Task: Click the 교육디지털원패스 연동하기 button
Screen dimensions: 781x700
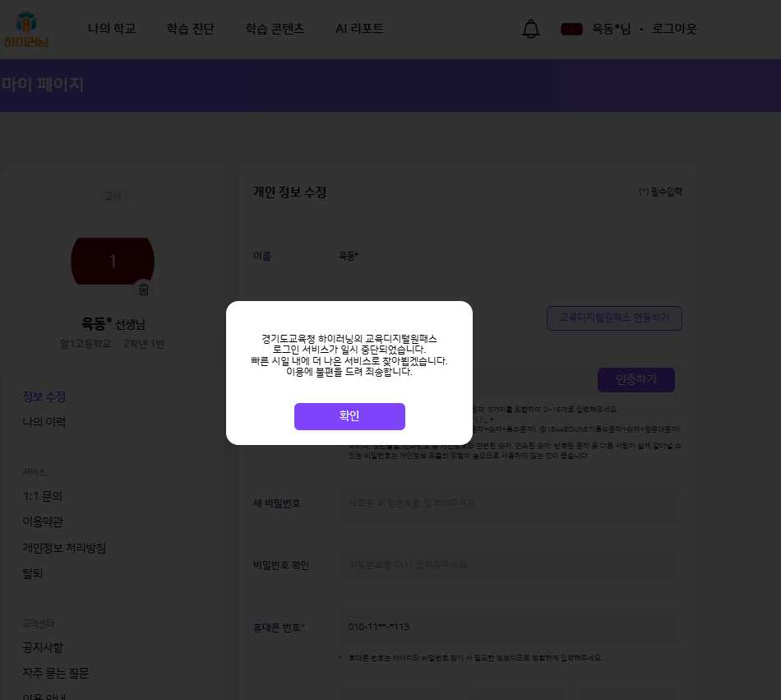Action: 614,318
